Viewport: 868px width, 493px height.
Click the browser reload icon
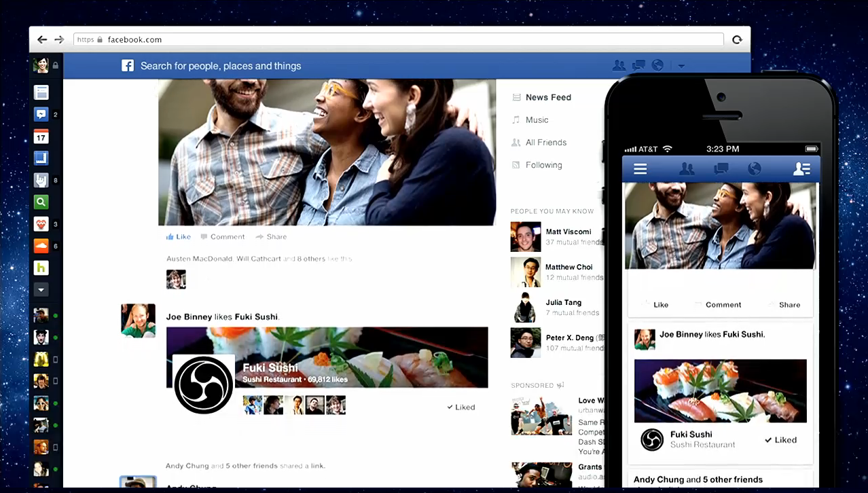tap(737, 40)
